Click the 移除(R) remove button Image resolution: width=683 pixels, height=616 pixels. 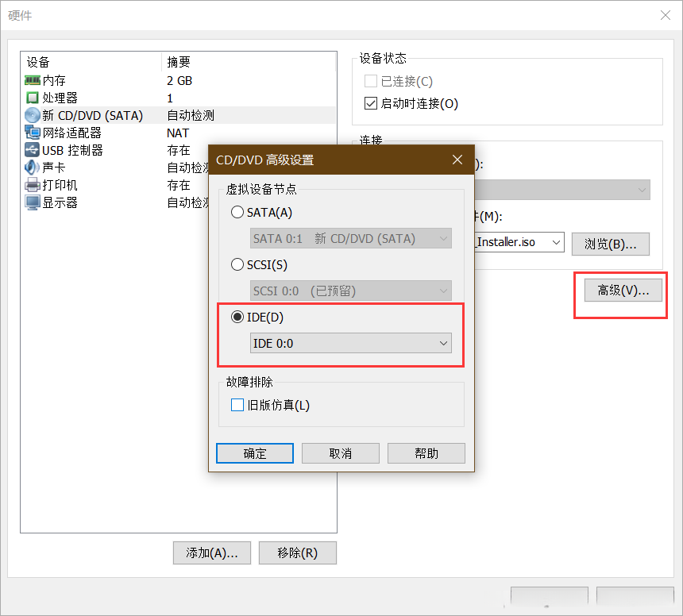point(298,553)
